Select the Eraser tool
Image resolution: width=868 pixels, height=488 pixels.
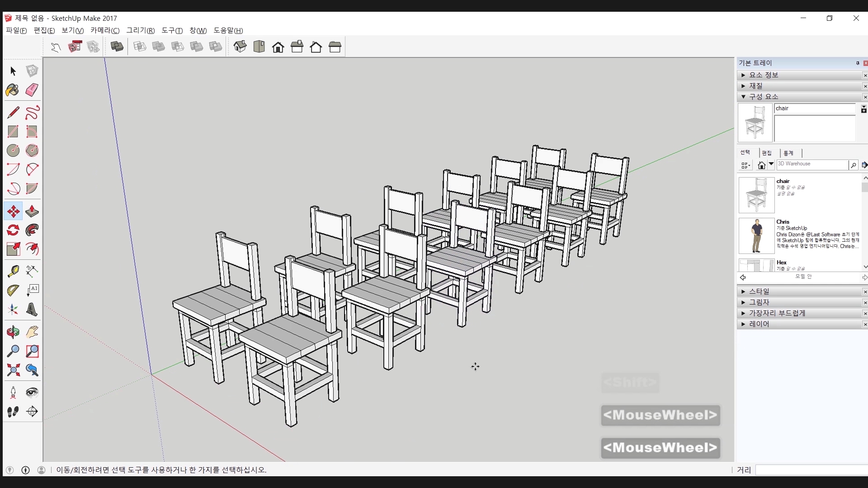[x=32, y=90]
